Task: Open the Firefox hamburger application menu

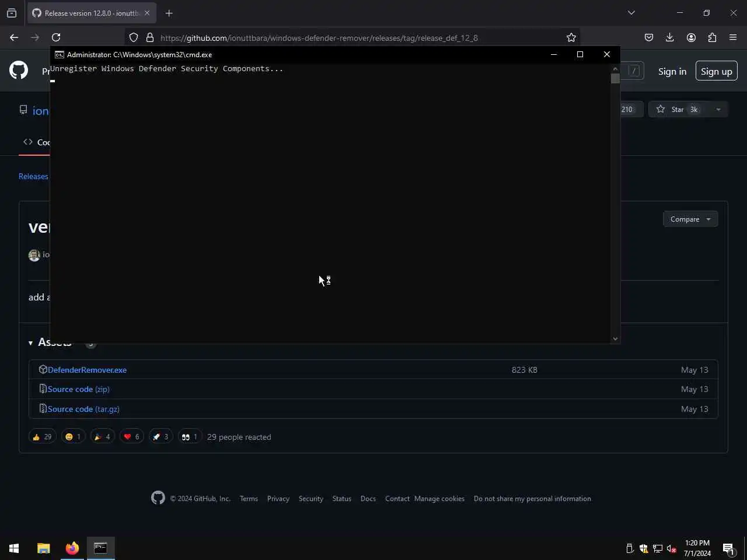Action: [x=733, y=37]
